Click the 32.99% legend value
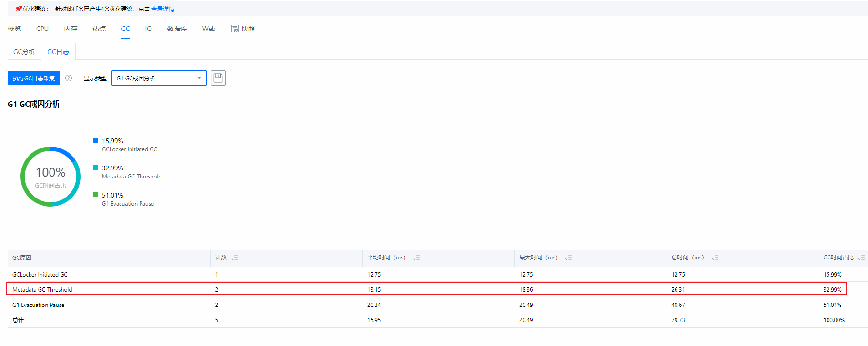The image size is (868, 346). pos(112,168)
